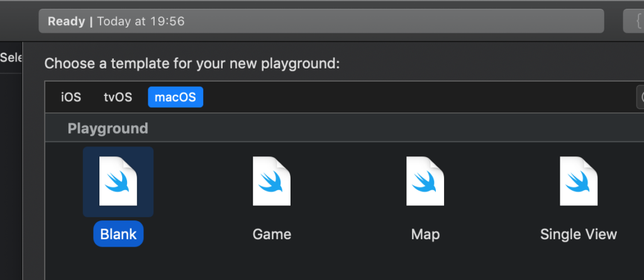This screenshot has height=280, width=644.
Task: Select the Blank playground template icon
Action: click(x=118, y=181)
